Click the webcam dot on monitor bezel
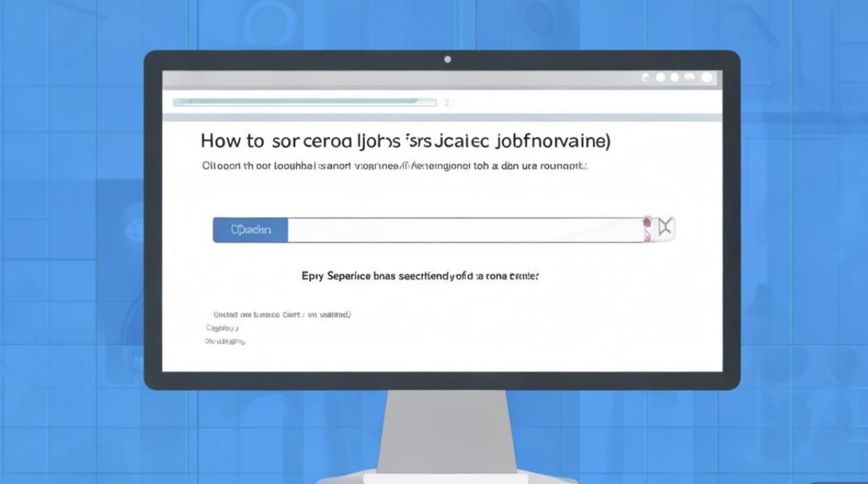Viewport: 868px width, 484px height. [x=447, y=59]
